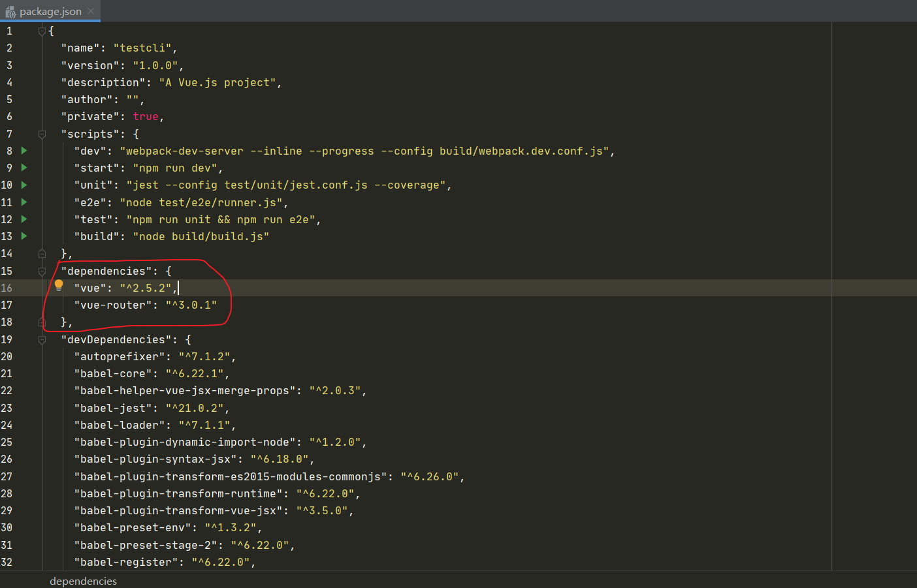Image resolution: width=917 pixels, height=588 pixels.
Task: Click line number 19 in the gutter
Action: point(7,339)
